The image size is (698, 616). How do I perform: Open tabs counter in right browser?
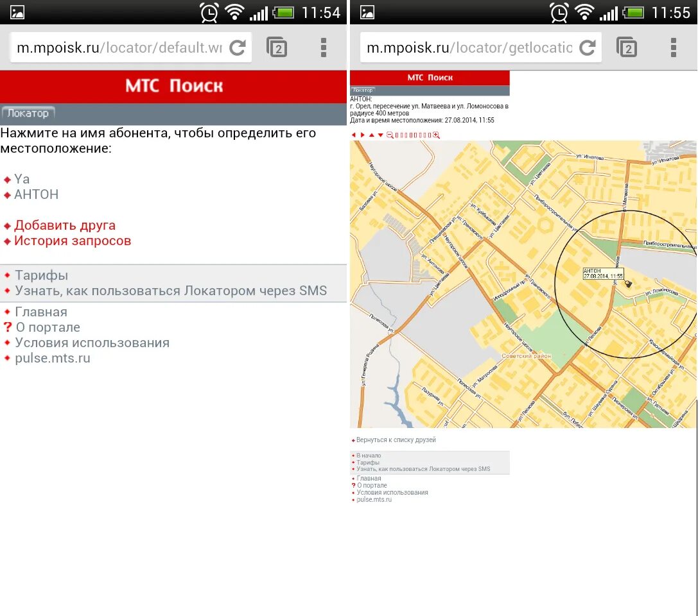[626, 47]
